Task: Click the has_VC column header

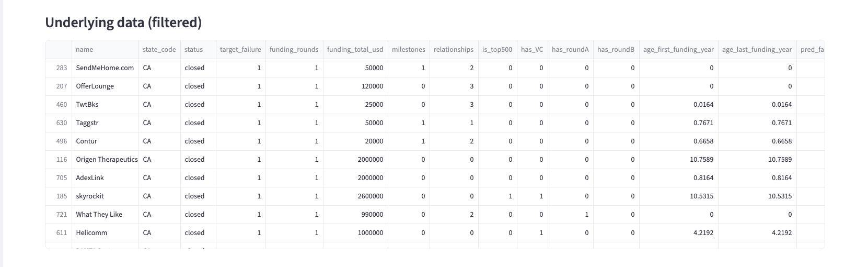Action: coord(532,50)
